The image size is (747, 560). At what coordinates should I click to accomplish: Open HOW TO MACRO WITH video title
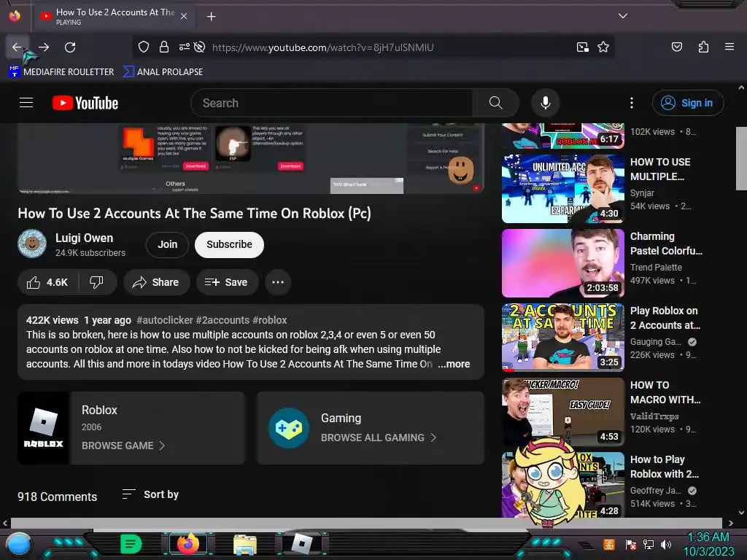tap(665, 392)
